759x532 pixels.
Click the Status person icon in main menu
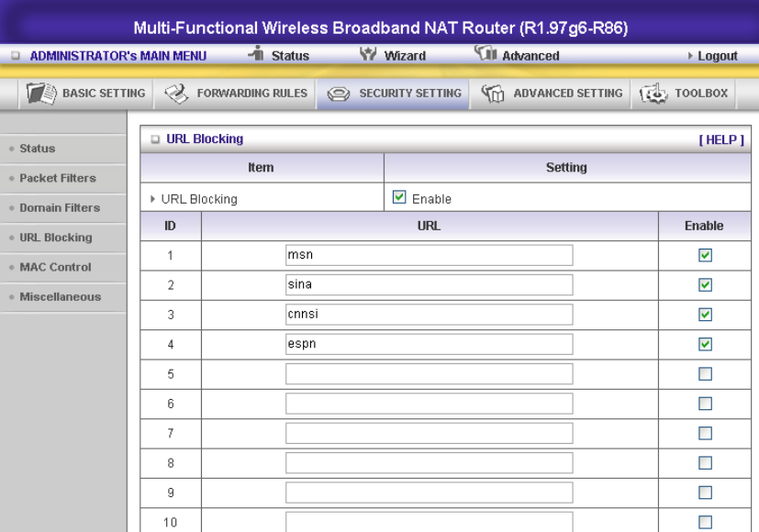click(x=257, y=53)
